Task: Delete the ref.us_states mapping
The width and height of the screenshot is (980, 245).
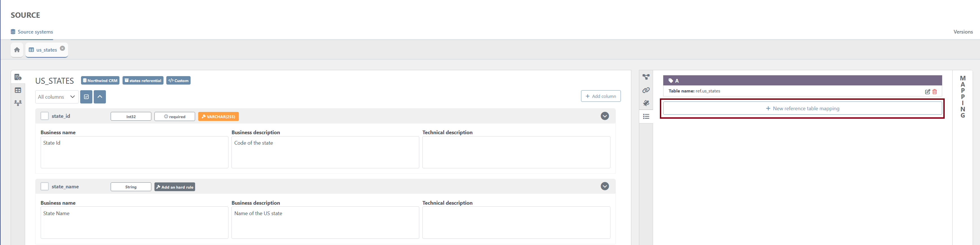Action: point(935,92)
